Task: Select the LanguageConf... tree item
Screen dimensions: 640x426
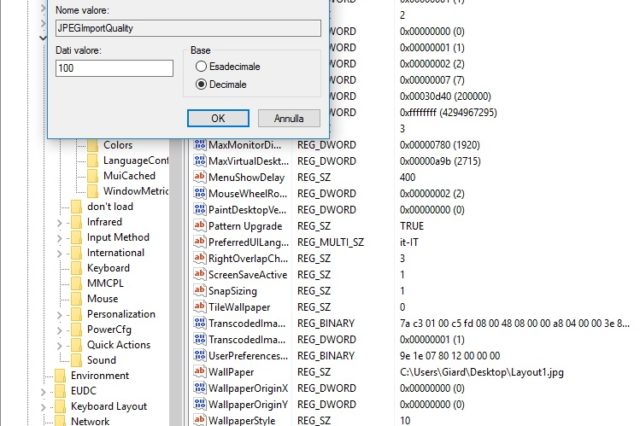Action: pyautogui.click(x=136, y=160)
